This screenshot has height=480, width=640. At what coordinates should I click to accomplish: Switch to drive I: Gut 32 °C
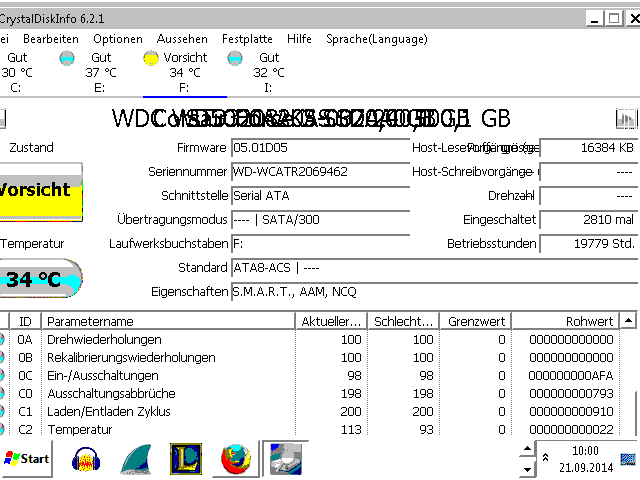tap(269, 73)
